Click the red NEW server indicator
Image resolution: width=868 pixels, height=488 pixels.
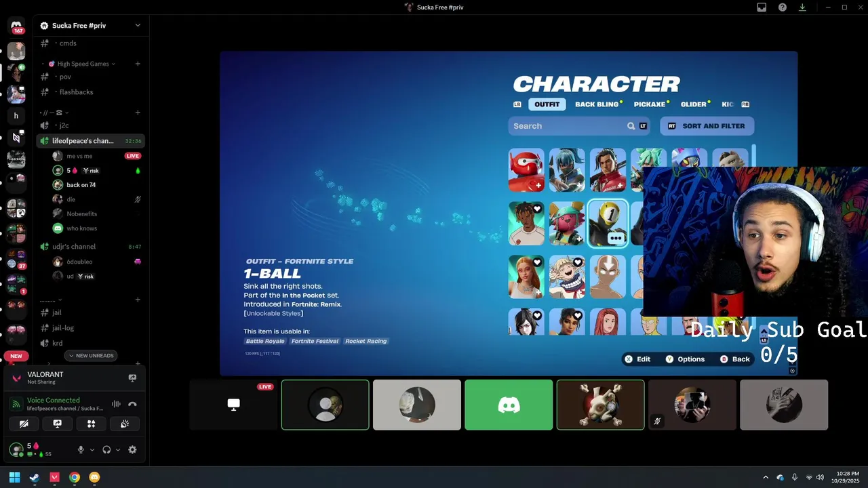click(16, 356)
